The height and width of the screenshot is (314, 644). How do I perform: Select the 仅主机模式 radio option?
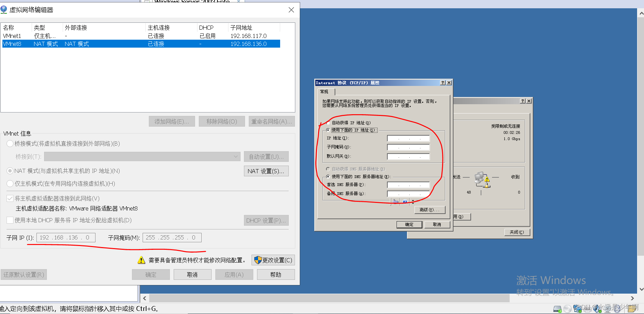pos(10,184)
